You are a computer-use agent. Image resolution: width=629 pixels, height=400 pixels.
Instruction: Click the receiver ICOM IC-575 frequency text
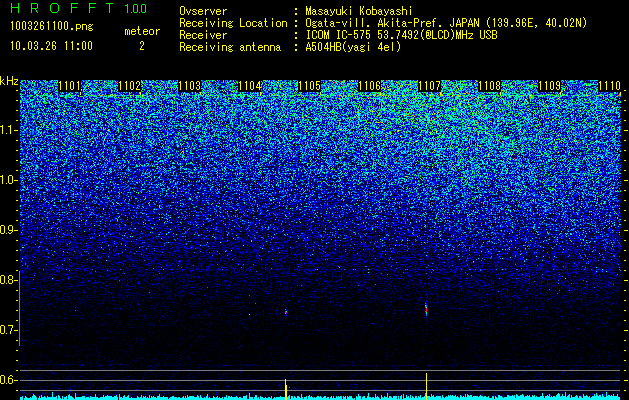401,35
